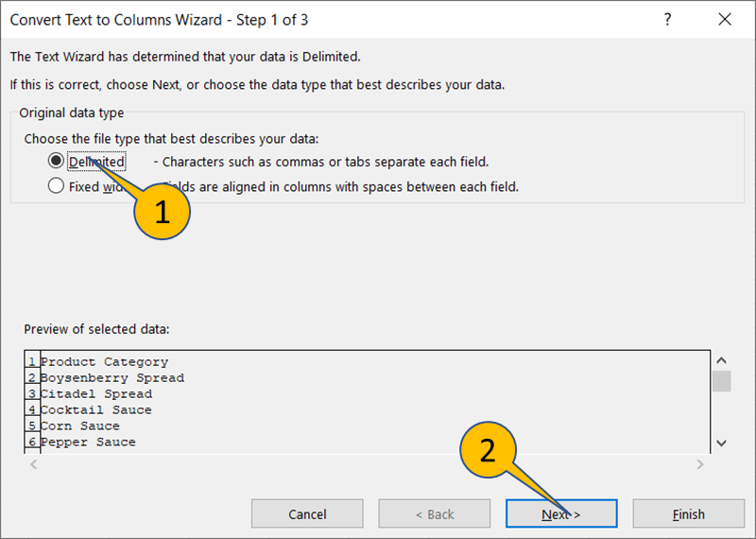The image size is (756, 539).
Task: Click the yellow callout badge numbered 1
Action: click(x=162, y=212)
